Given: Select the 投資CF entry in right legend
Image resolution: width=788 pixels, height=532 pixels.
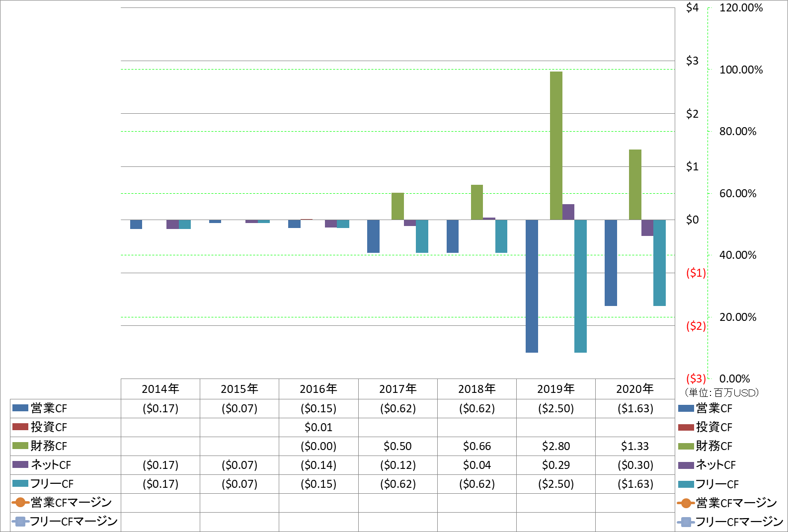Looking at the screenshot, I should [706, 427].
